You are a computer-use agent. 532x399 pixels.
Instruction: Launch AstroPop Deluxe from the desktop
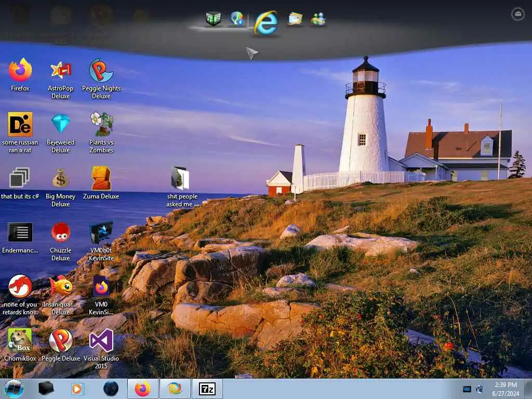point(60,79)
